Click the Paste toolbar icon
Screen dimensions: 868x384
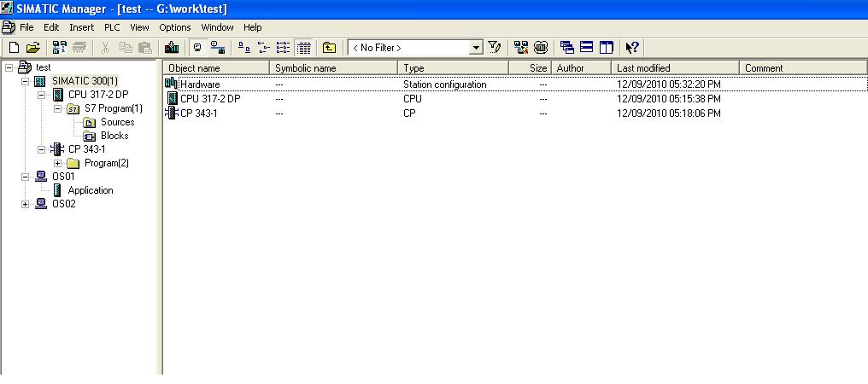click(x=145, y=48)
